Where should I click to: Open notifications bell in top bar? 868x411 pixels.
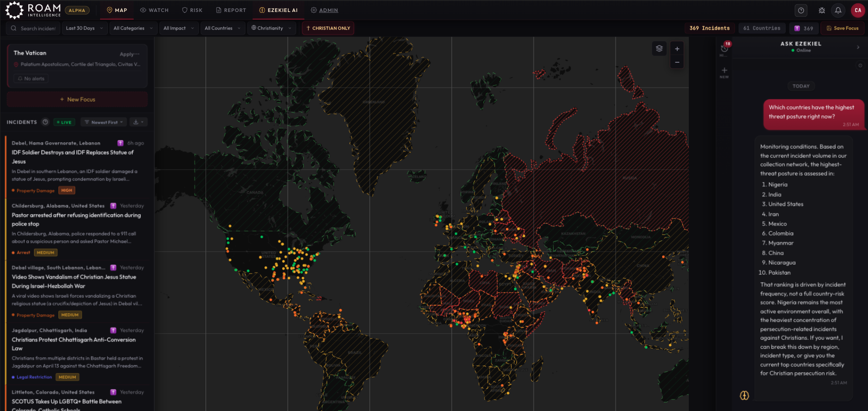coord(838,10)
